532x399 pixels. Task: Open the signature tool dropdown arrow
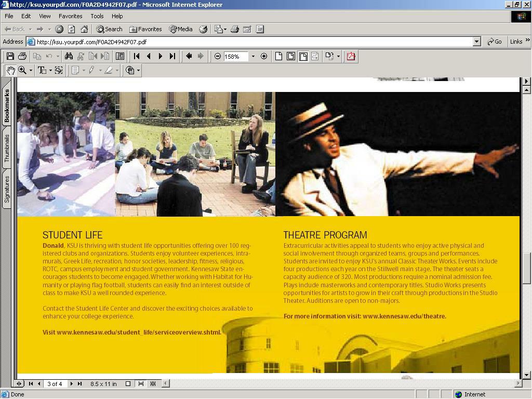pyautogui.click(x=138, y=70)
